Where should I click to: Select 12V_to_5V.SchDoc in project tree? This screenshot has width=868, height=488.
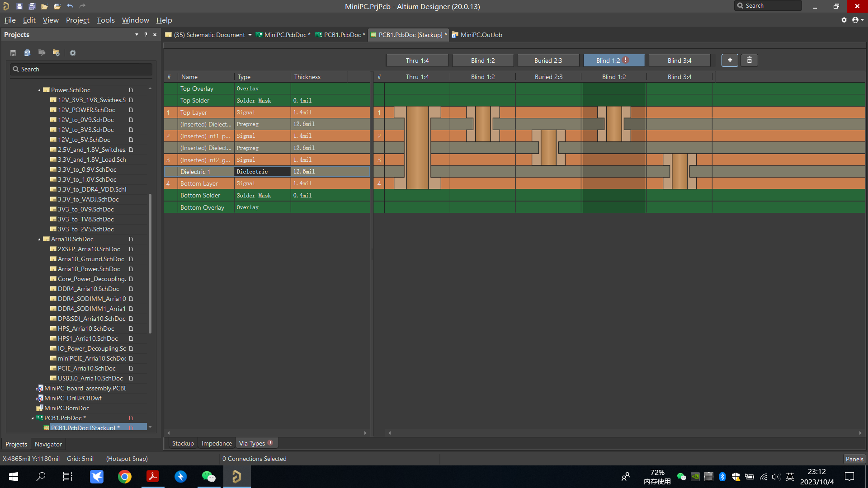(84, 140)
